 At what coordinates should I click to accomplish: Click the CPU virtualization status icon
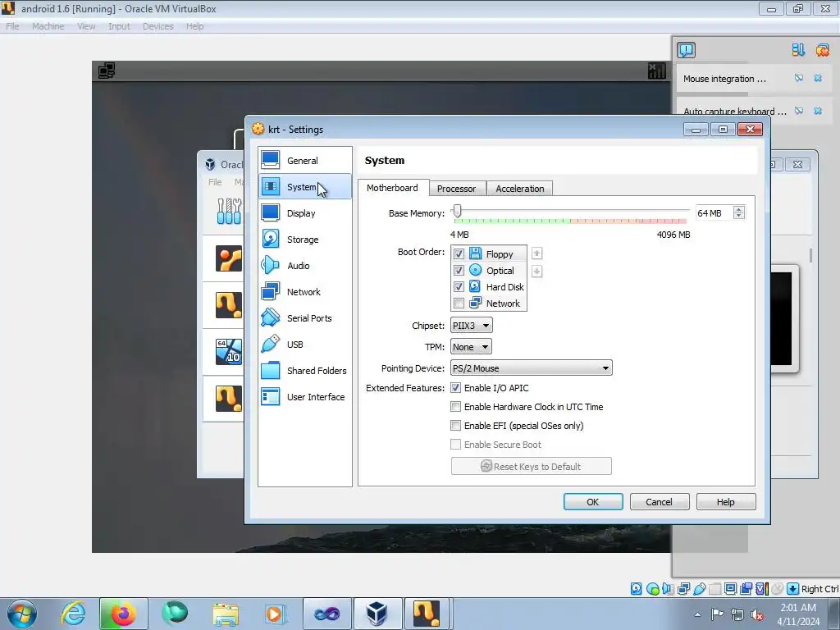(762, 589)
